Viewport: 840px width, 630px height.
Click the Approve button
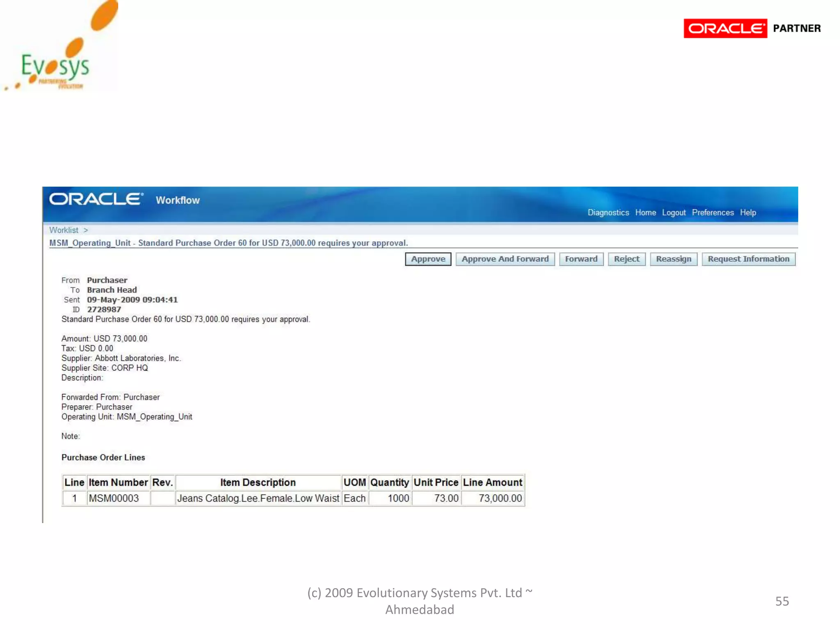[428, 259]
